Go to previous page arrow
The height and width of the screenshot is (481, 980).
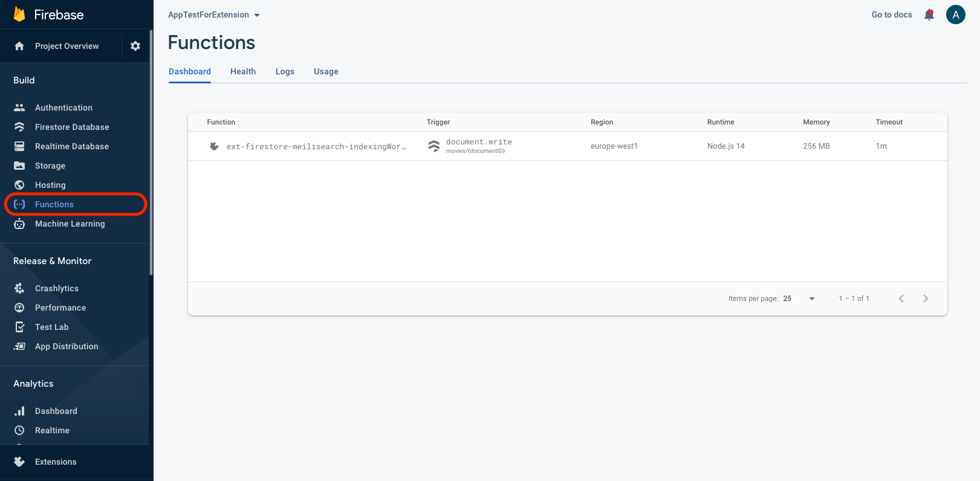click(901, 299)
